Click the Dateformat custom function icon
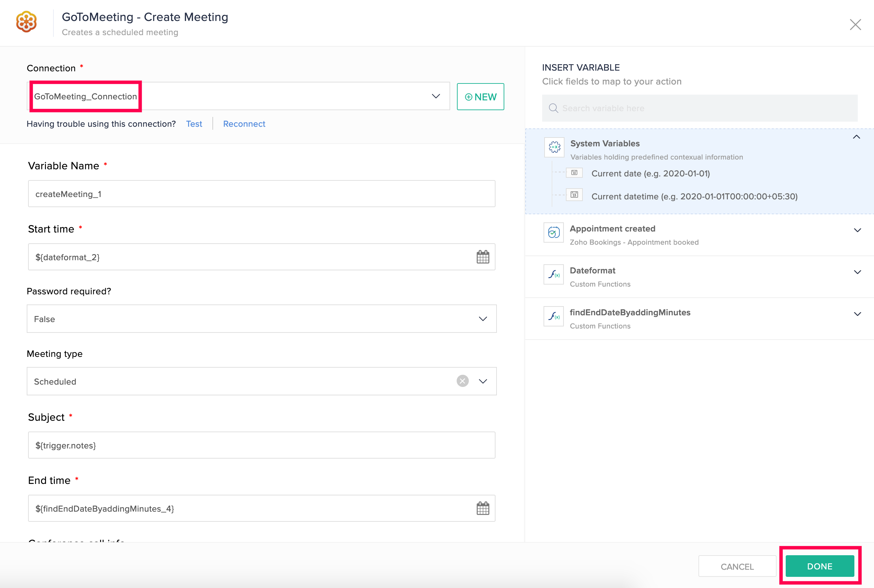Viewport: 874px width, 588px height. pos(553,274)
